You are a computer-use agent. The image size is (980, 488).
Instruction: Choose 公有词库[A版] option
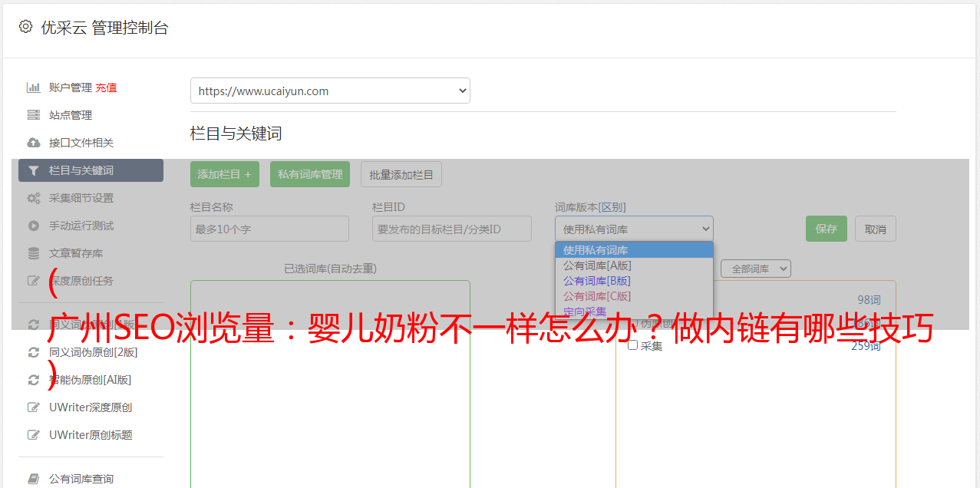(634, 265)
